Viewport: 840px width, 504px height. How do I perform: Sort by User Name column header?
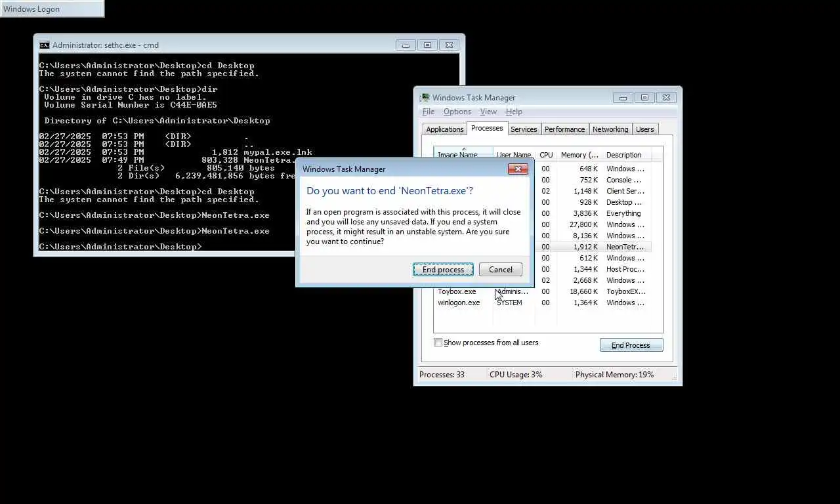point(514,155)
